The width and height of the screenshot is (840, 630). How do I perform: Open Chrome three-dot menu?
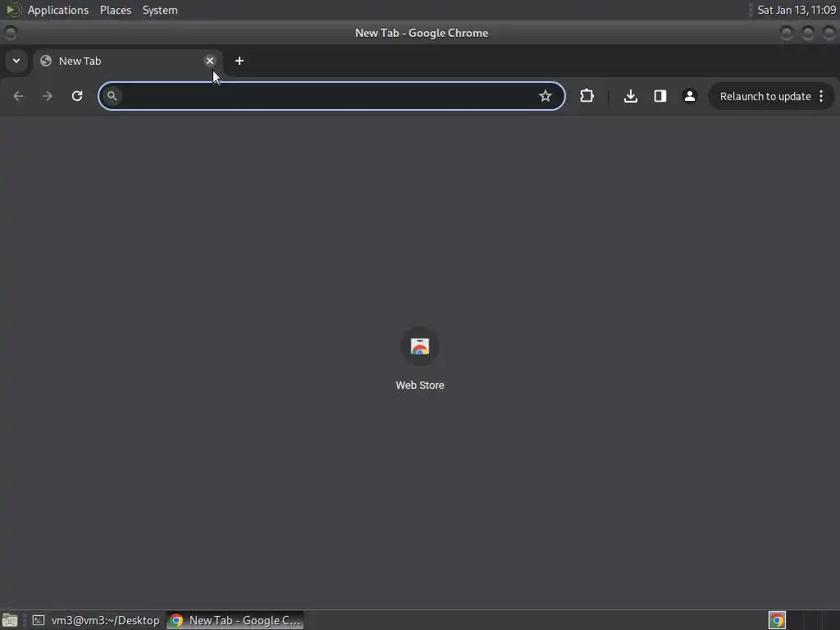821,96
